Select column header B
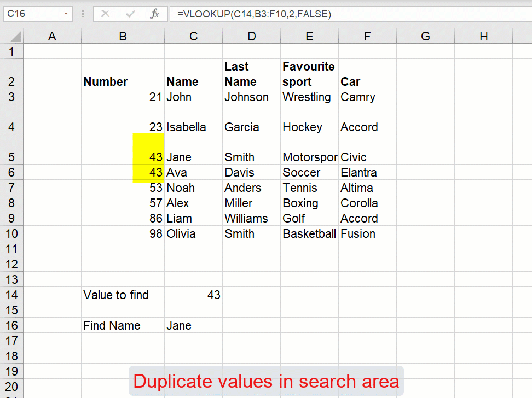Image resolution: width=532 pixels, height=398 pixels. coord(123,36)
